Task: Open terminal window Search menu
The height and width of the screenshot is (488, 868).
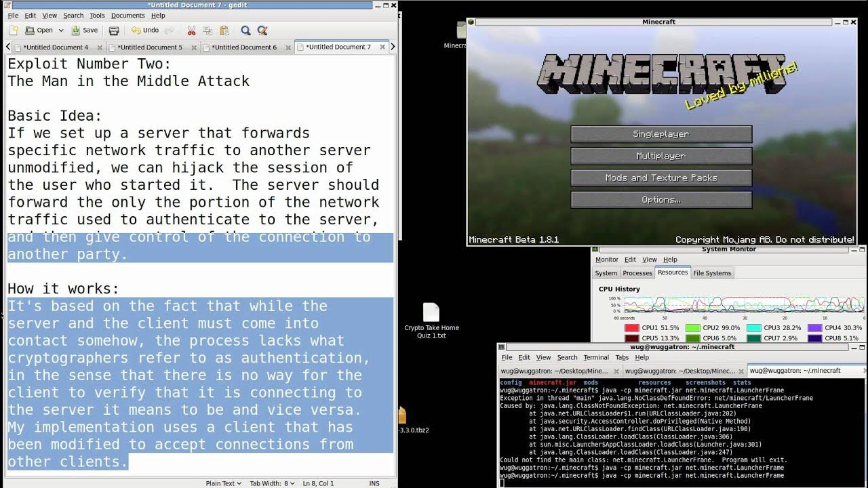Action: click(567, 357)
